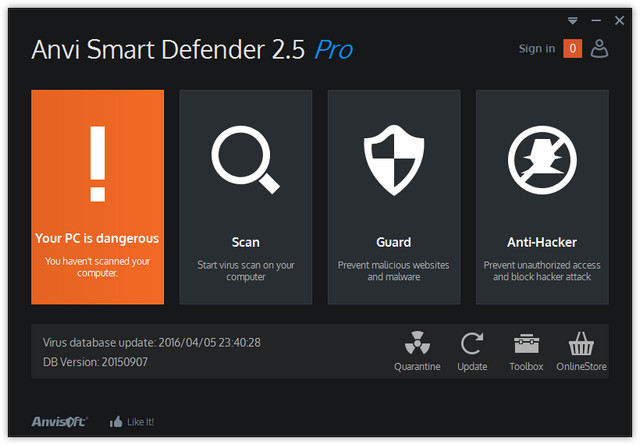640x445 pixels.
Task: Open the Guard shield icon
Action: tap(393, 160)
